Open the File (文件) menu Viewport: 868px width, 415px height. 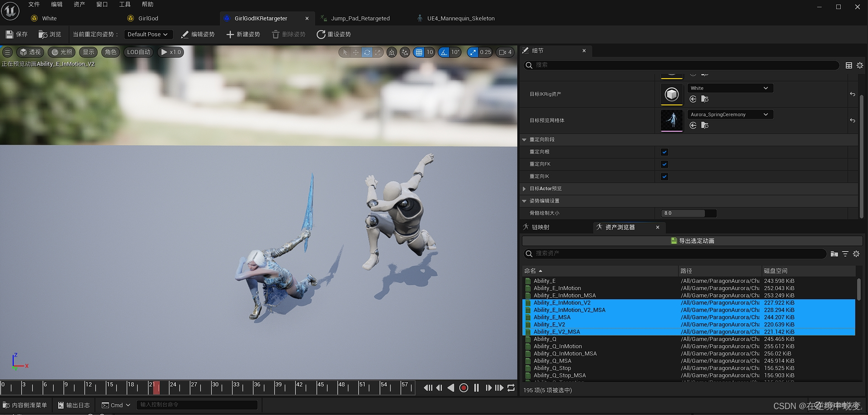[34, 5]
